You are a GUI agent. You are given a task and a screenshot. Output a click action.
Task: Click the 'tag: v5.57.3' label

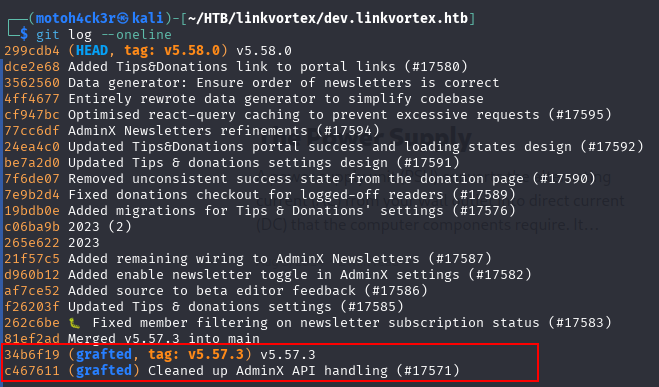click(x=196, y=354)
